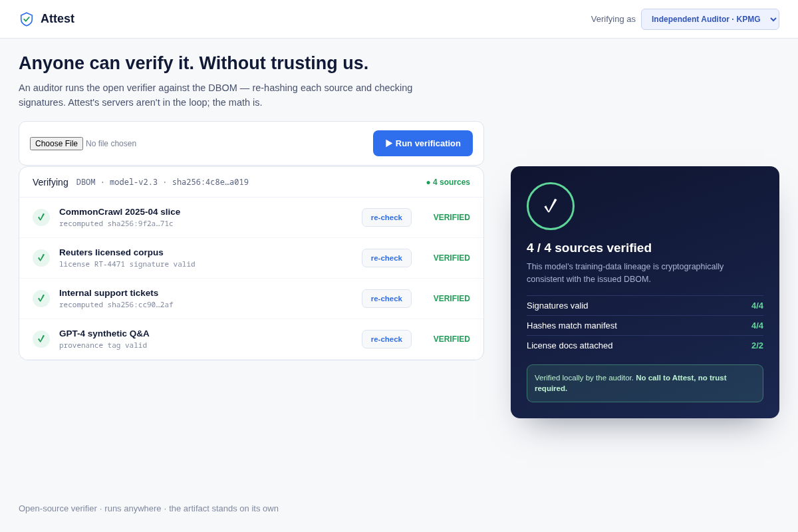
Task: Click the 'License docs attached' row label
Action: tap(570, 346)
